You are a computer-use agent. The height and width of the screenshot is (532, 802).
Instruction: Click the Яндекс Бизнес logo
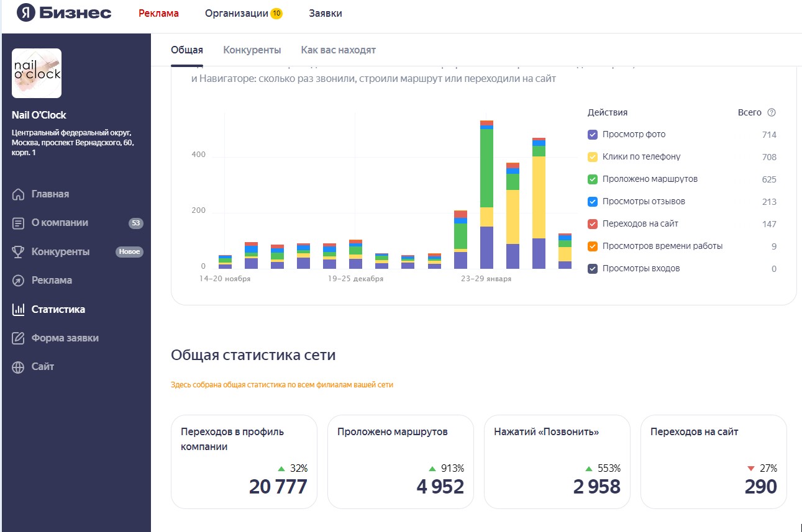[x=64, y=13]
